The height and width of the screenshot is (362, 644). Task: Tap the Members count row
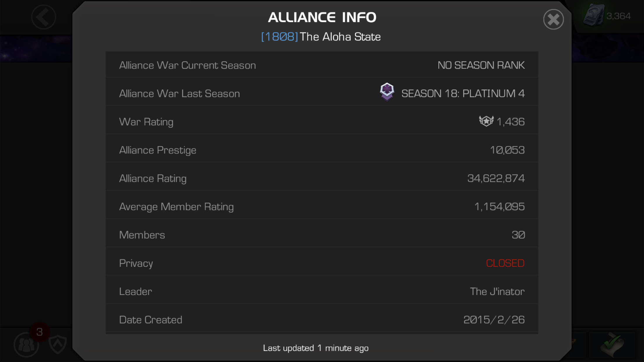322,235
